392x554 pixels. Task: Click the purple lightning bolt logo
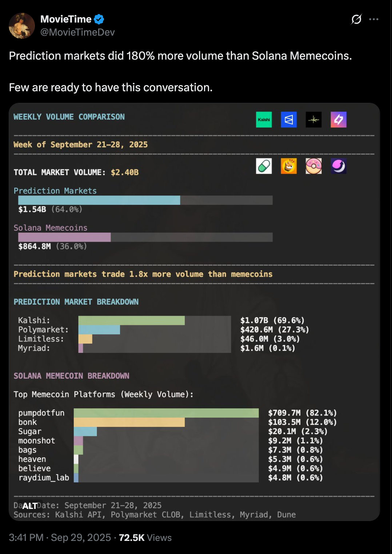pos(339,120)
